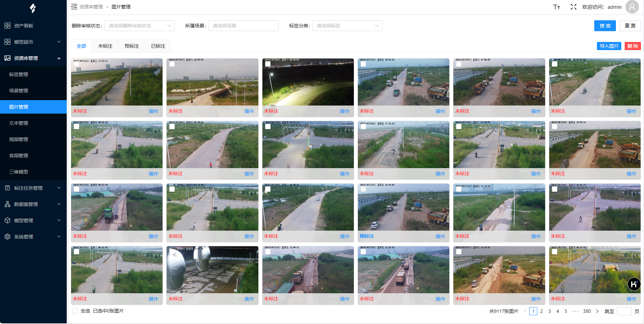Click the font size adjustment icon
This screenshot has height=324, width=644.
556,7
